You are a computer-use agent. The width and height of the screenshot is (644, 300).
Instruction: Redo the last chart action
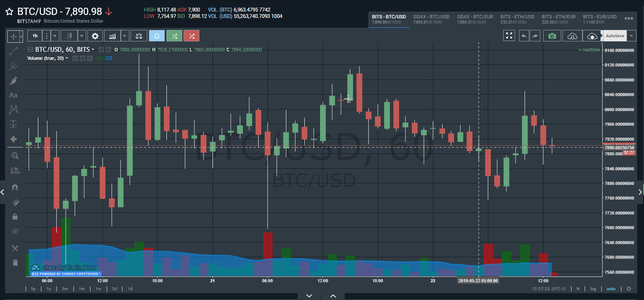535,36
